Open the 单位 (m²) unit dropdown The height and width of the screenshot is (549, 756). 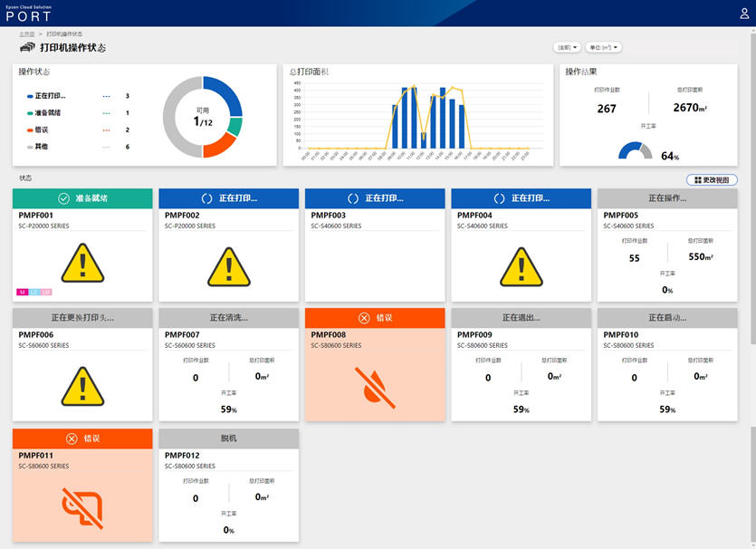[604, 47]
